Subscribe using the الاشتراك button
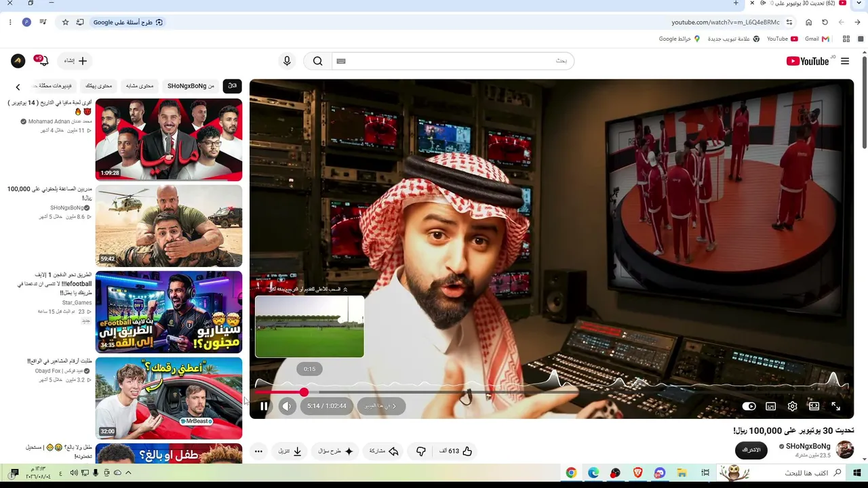The width and height of the screenshot is (868, 488). tap(751, 451)
